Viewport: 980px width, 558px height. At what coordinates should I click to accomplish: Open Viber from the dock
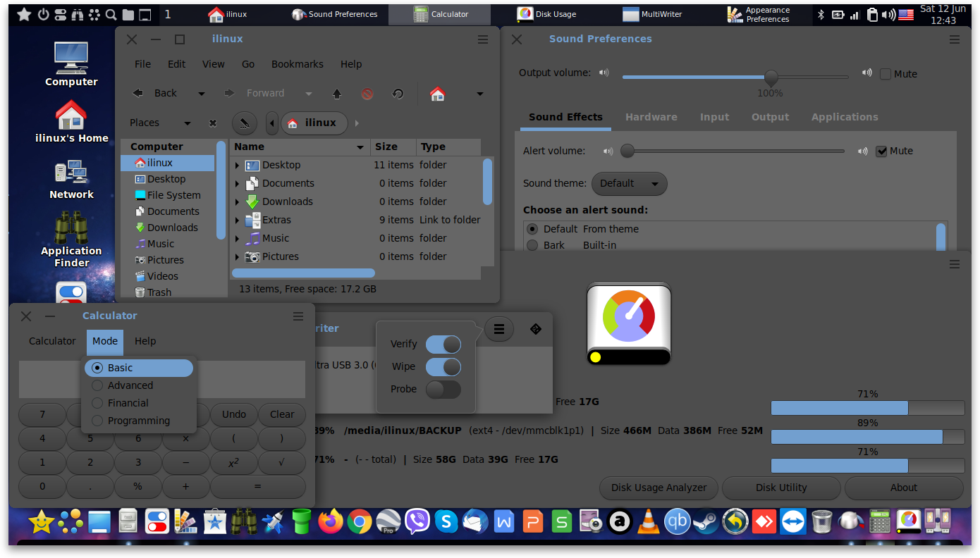click(x=417, y=521)
